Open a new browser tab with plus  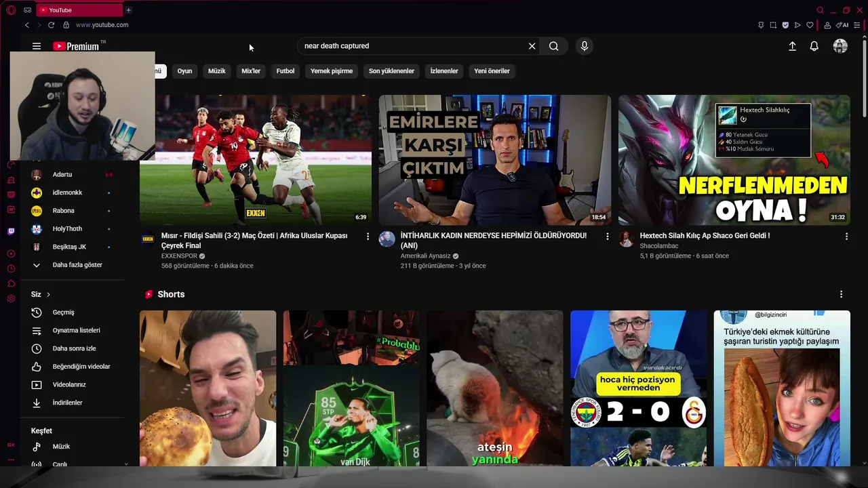(x=128, y=10)
